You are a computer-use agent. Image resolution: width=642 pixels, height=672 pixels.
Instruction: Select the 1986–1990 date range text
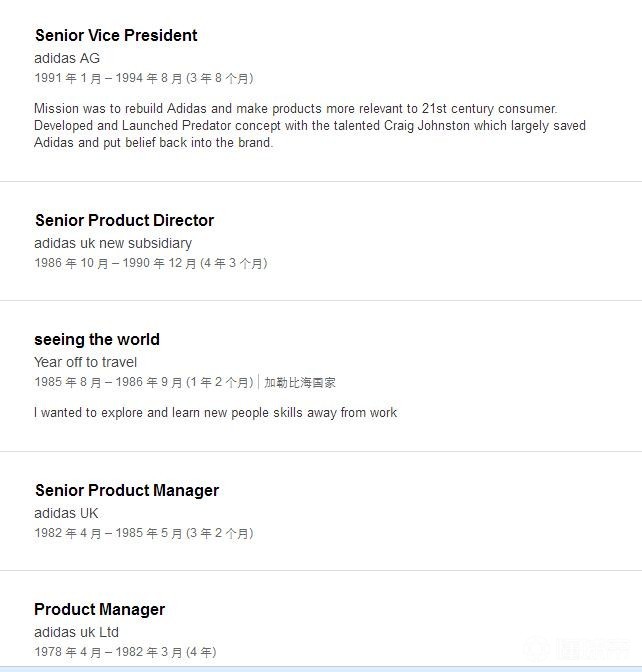click(x=150, y=263)
